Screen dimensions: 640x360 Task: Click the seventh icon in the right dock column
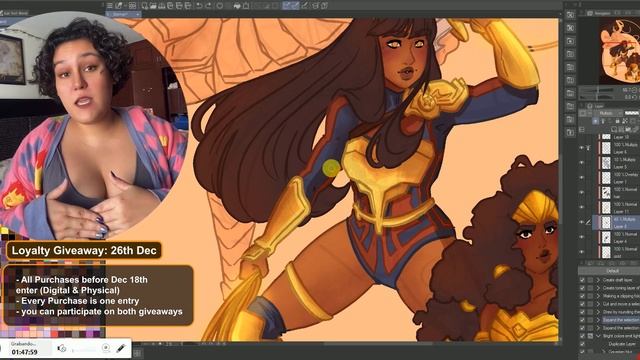[x=571, y=93]
